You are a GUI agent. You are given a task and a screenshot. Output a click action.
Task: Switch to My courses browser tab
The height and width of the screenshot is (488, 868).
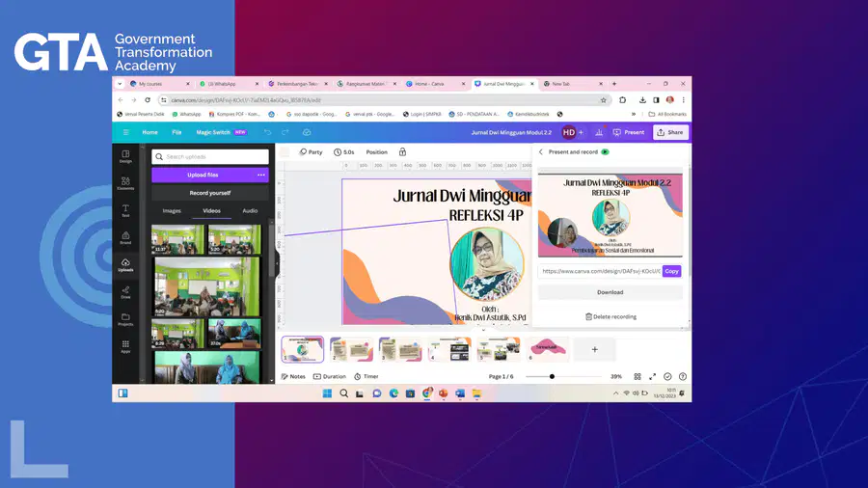[x=159, y=84]
